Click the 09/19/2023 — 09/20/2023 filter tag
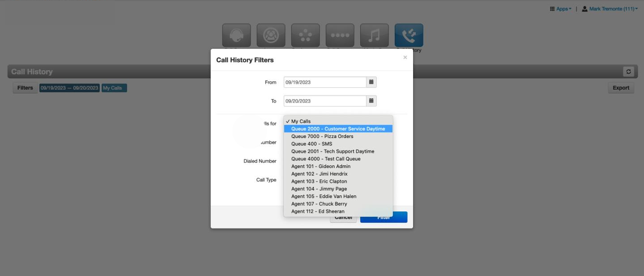 click(x=69, y=88)
